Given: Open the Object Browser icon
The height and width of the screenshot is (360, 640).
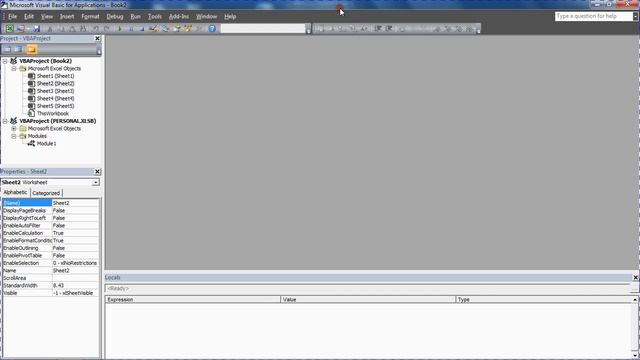Looking at the screenshot, I should pos(188,29).
